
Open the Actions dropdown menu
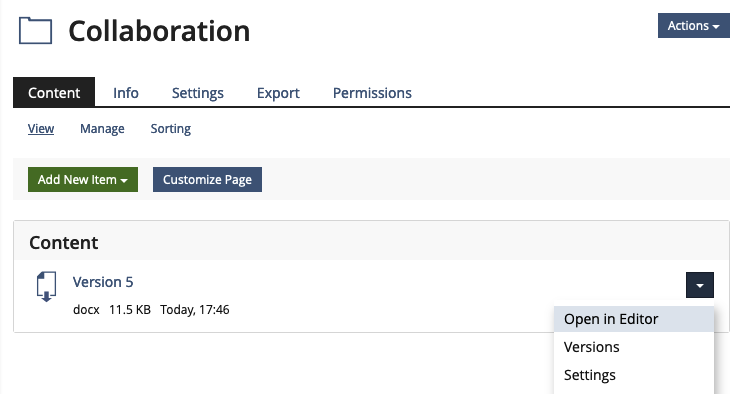693,26
